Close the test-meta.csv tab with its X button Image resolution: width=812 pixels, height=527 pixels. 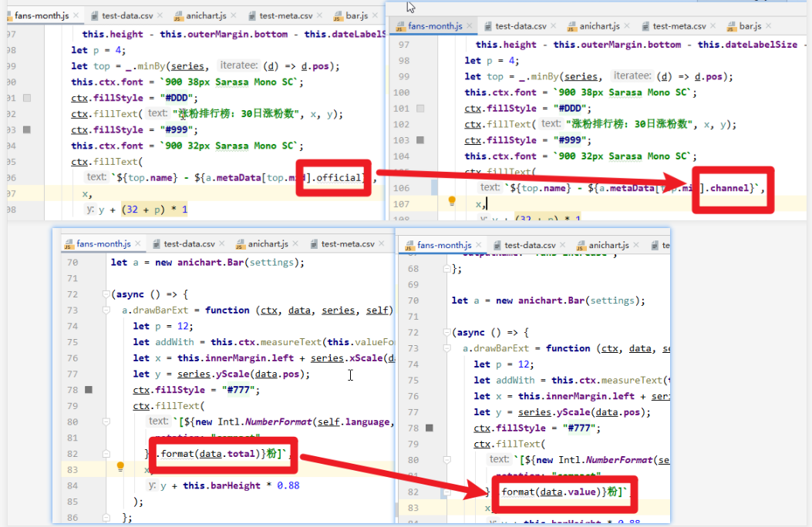pos(318,14)
